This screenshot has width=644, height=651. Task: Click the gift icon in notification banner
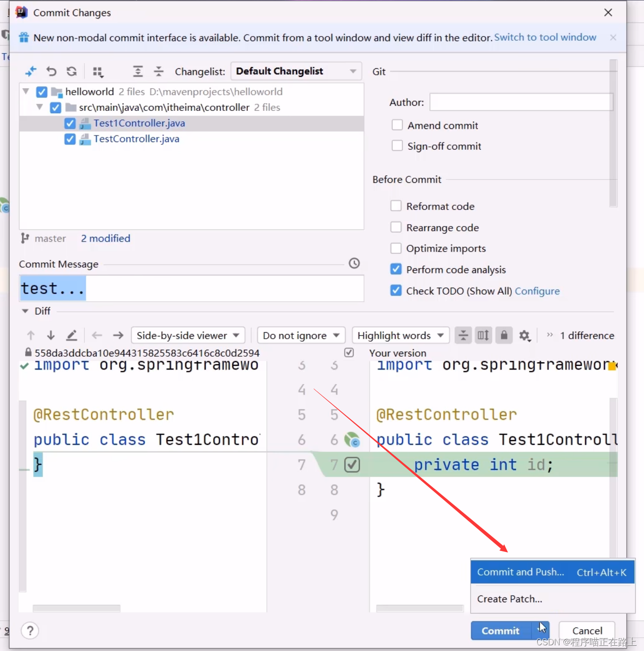point(24,37)
